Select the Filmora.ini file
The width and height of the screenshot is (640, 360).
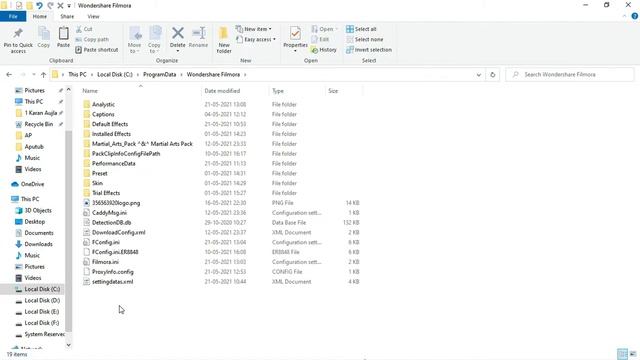point(105,262)
